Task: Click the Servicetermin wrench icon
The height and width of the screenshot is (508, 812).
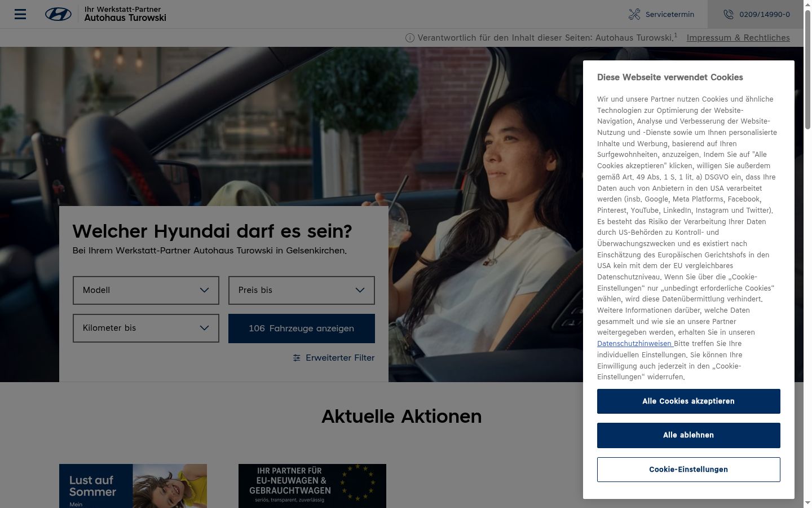Action: (634, 14)
